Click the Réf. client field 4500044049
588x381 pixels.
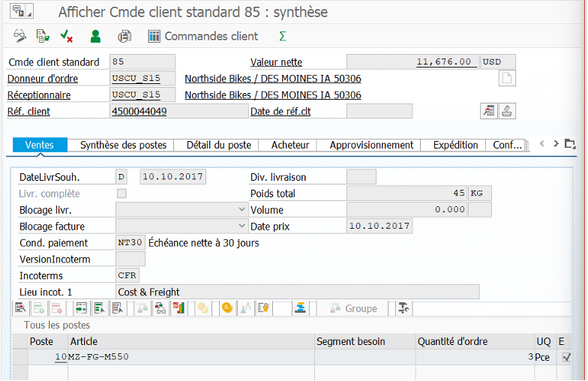[179, 111]
